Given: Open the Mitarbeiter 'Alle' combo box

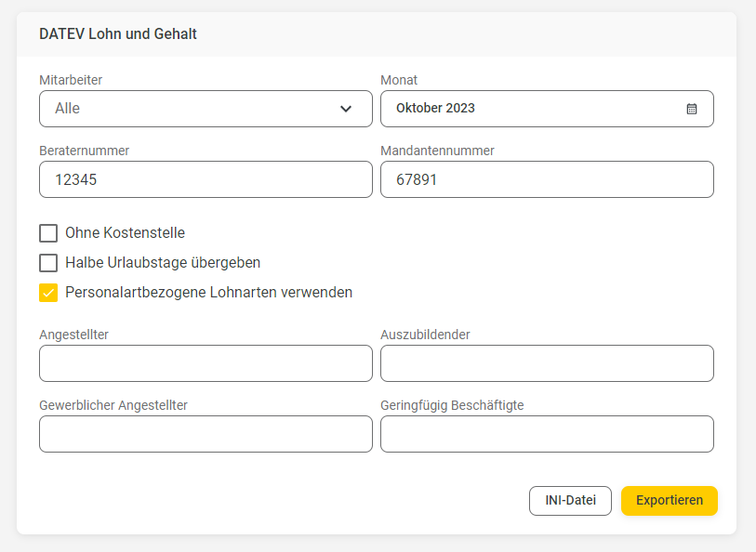Looking at the screenshot, I should pos(206,109).
